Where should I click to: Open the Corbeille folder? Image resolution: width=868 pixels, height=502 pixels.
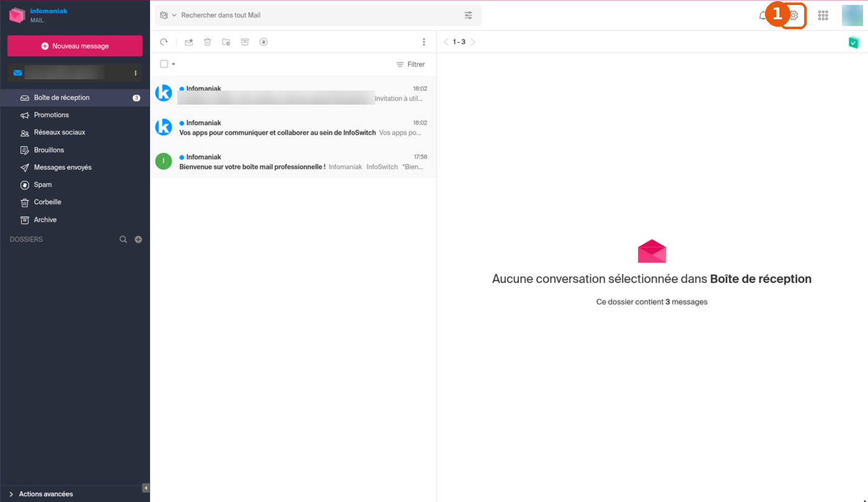point(74,202)
